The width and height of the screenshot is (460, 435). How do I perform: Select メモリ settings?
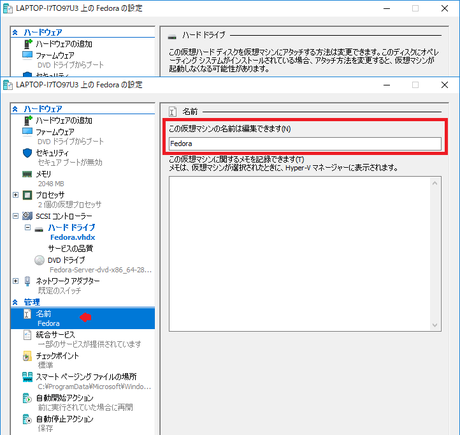click(x=44, y=174)
